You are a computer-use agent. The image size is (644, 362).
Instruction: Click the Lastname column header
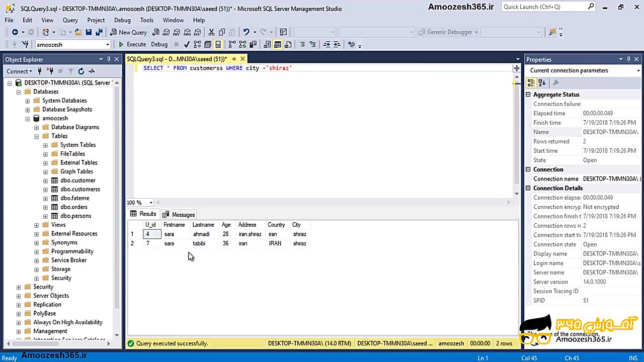tap(203, 225)
